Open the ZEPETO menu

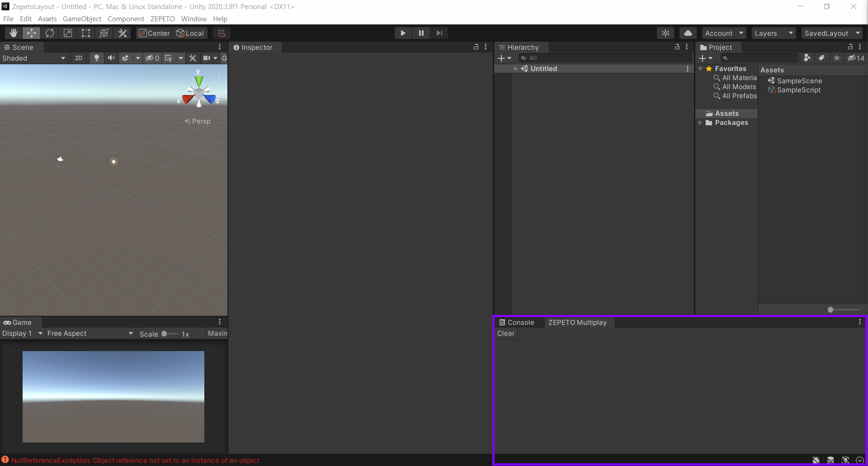[163, 19]
